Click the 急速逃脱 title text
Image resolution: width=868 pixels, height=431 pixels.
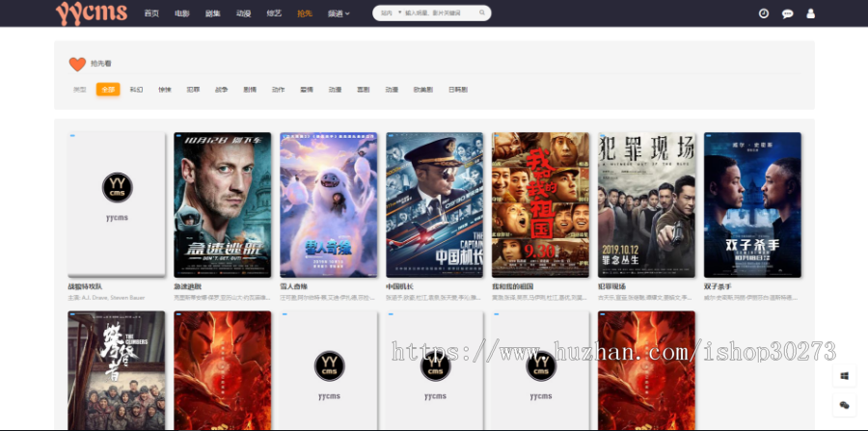pos(188,286)
